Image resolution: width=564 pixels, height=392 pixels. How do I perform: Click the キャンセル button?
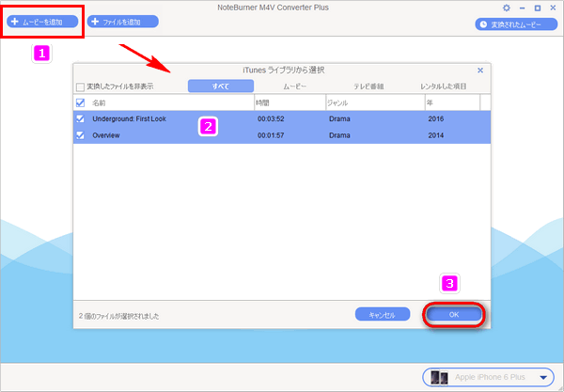click(x=383, y=314)
